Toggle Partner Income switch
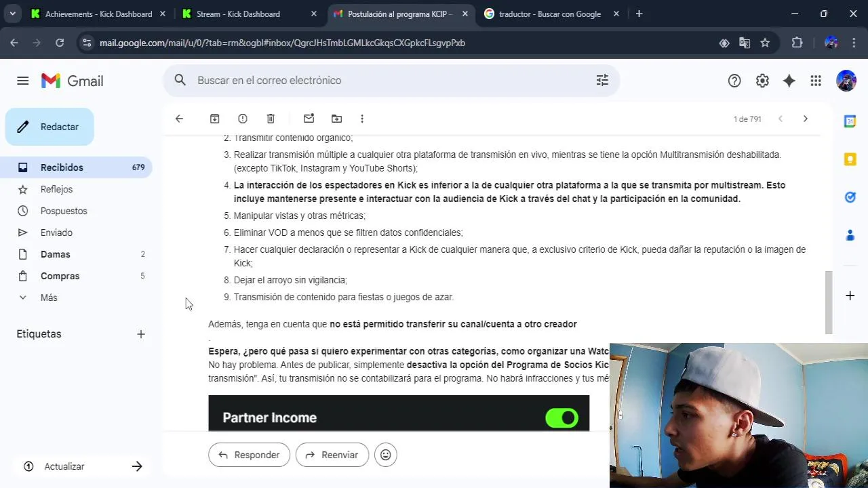This screenshot has width=868, height=488. click(x=561, y=418)
